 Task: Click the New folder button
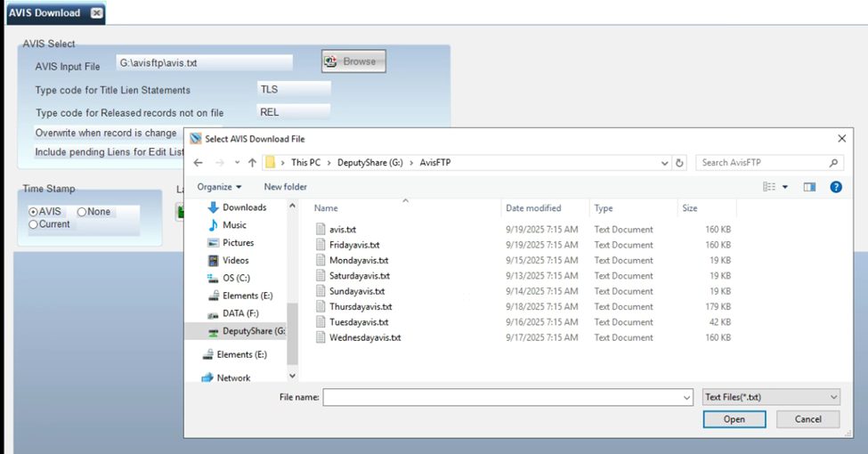tap(286, 187)
